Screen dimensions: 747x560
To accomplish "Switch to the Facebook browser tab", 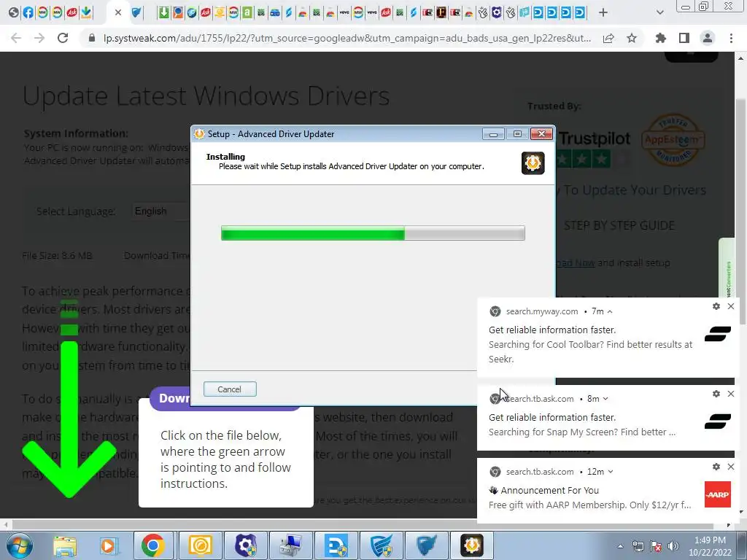I will (28, 12).
